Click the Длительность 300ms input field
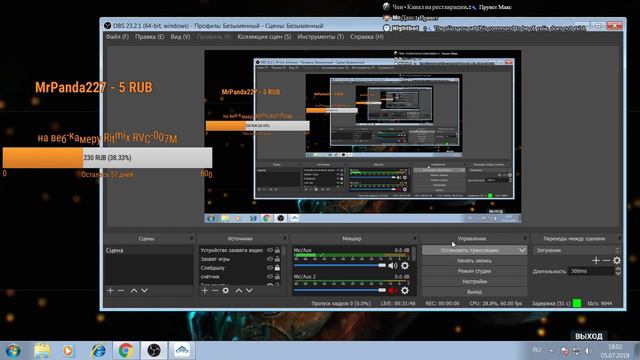The image size is (640, 360). click(x=591, y=271)
